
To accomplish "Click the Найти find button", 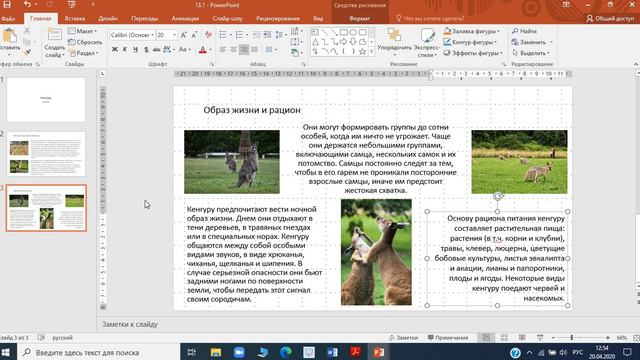I will [524, 31].
